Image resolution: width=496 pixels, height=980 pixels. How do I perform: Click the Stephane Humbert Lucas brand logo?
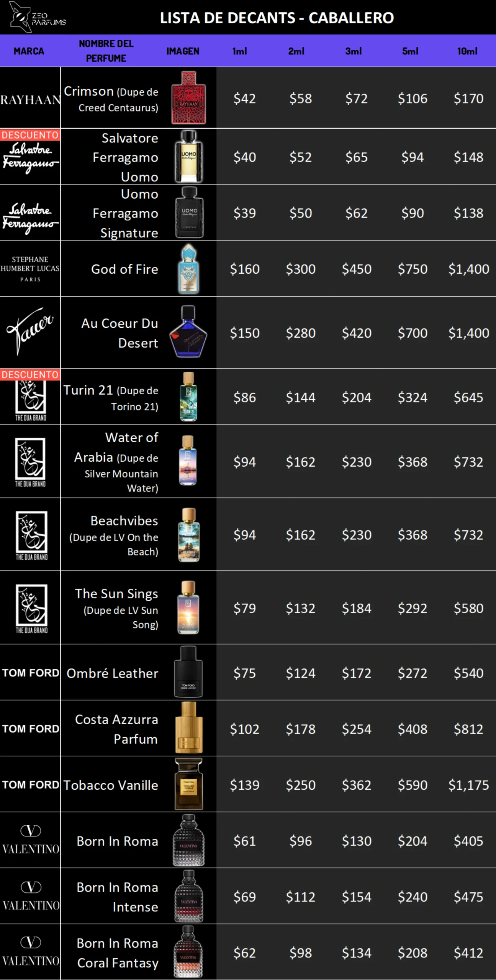click(30, 269)
